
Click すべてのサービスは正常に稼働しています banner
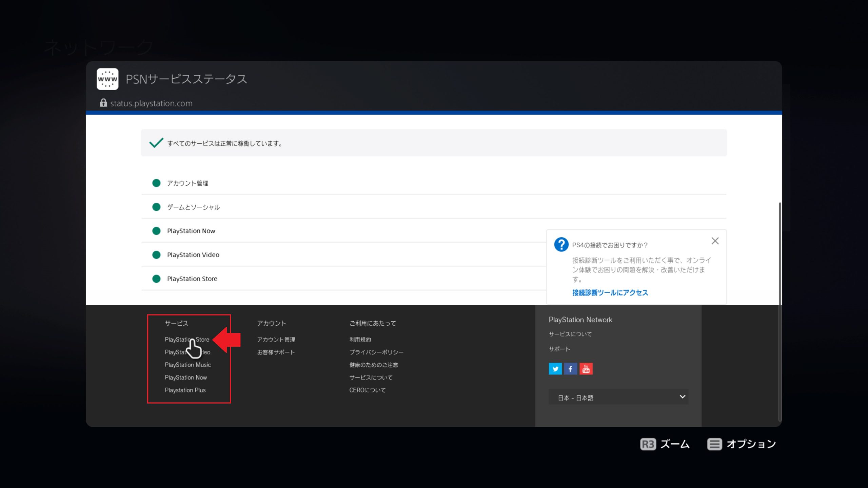(434, 143)
